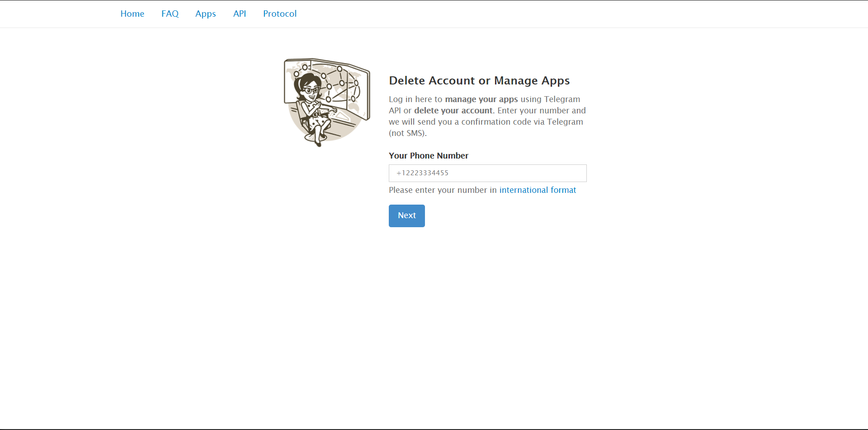Follow the 'international format' link
Viewport: 868px width, 430px height.
coord(538,190)
